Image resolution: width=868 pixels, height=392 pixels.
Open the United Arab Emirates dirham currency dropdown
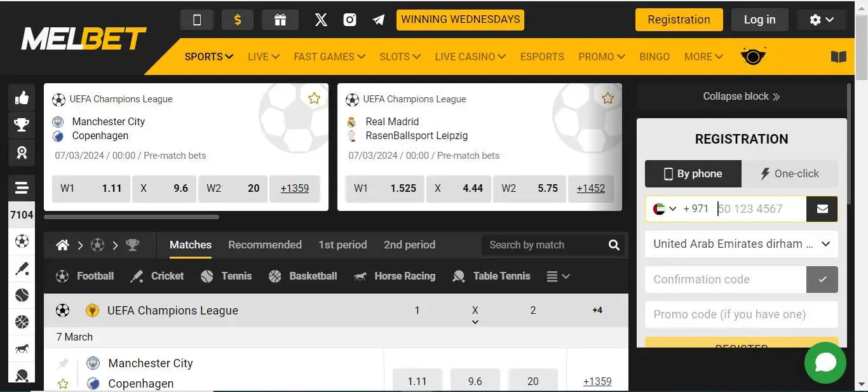741,244
